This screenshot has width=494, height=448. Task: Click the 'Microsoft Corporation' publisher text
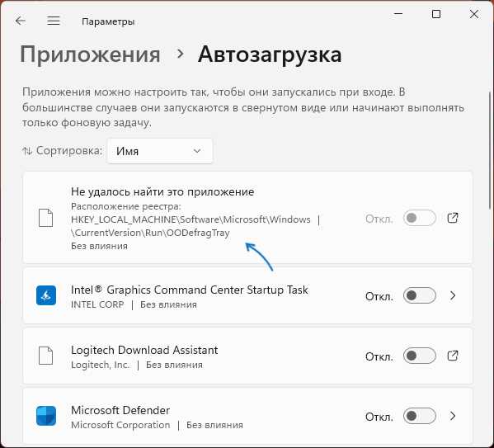tap(120, 425)
